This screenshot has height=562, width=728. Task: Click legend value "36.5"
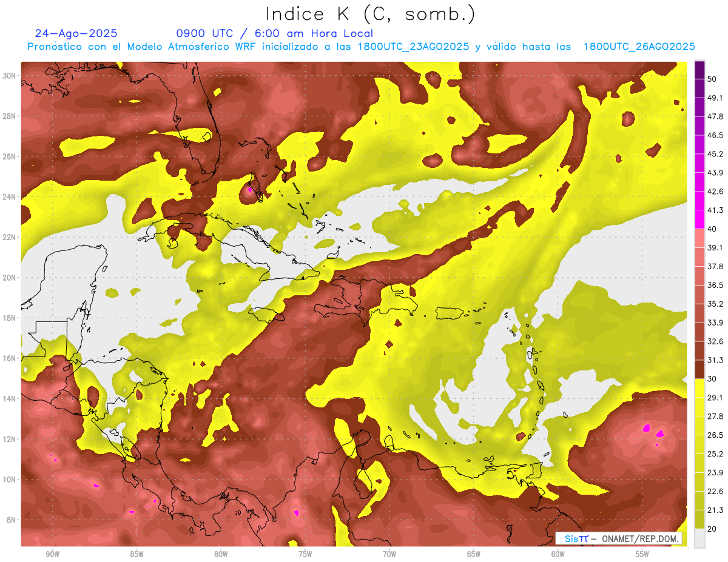tap(715, 285)
